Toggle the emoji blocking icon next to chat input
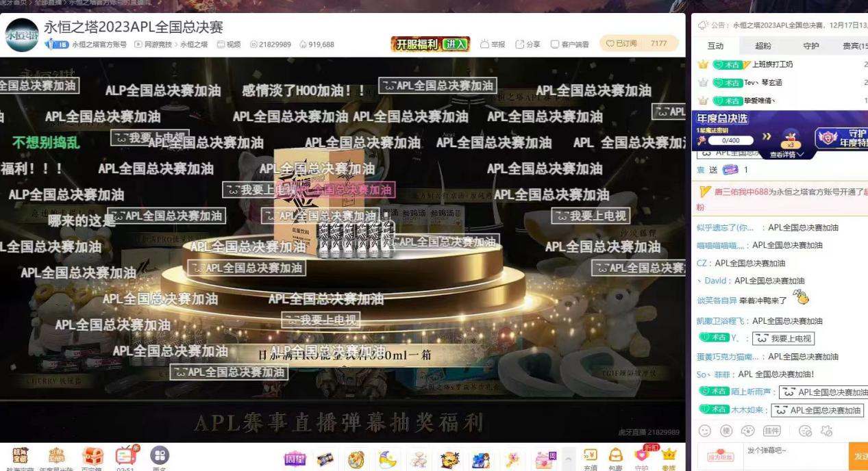This screenshot has height=471, width=868. (804, 432)
